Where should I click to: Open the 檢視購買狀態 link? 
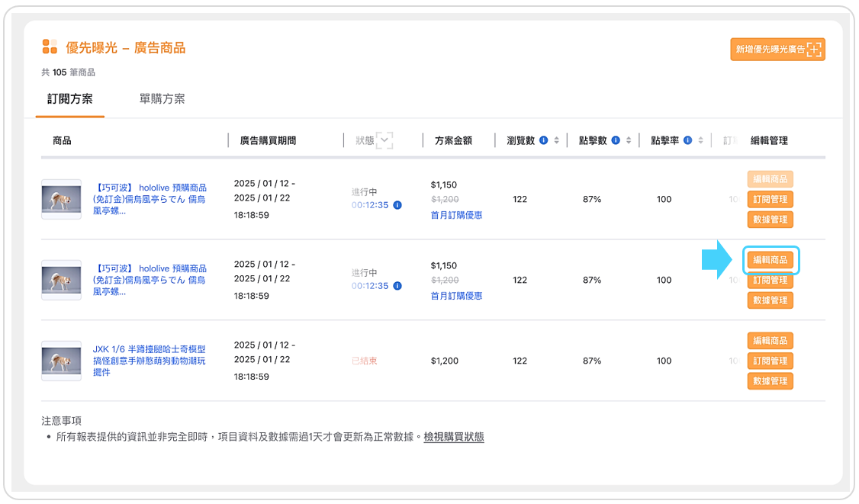pyautogui.click(x=454, y=437)
